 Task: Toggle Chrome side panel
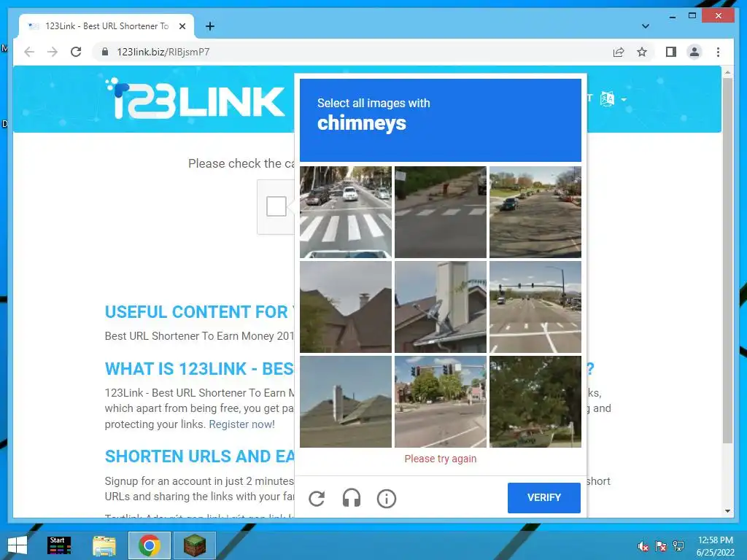pos(671,52)
